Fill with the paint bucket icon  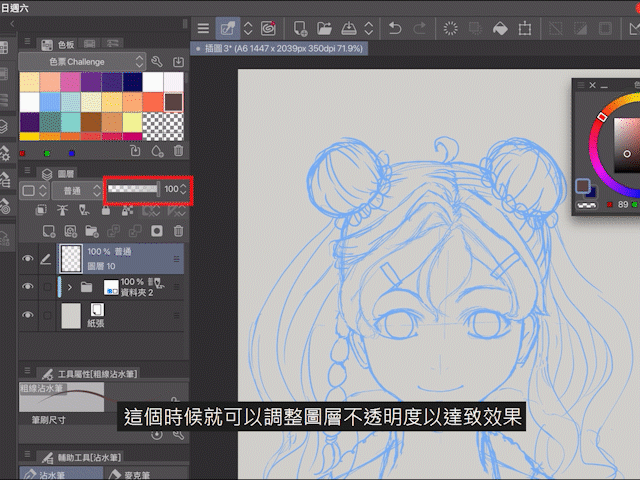[500, 29]
